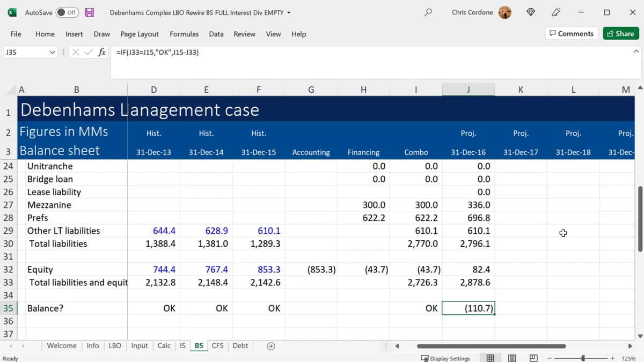644x362 pixels.
Task: Click the green Share button
Action: tap(620, 33)
